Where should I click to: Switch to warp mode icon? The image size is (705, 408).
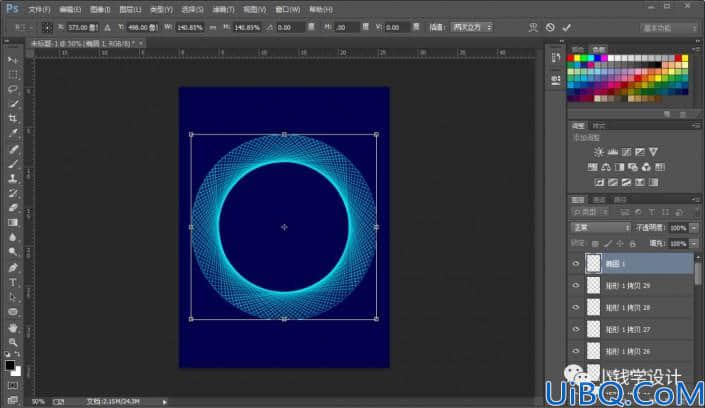pyautogui.click(x=533, y=27)
